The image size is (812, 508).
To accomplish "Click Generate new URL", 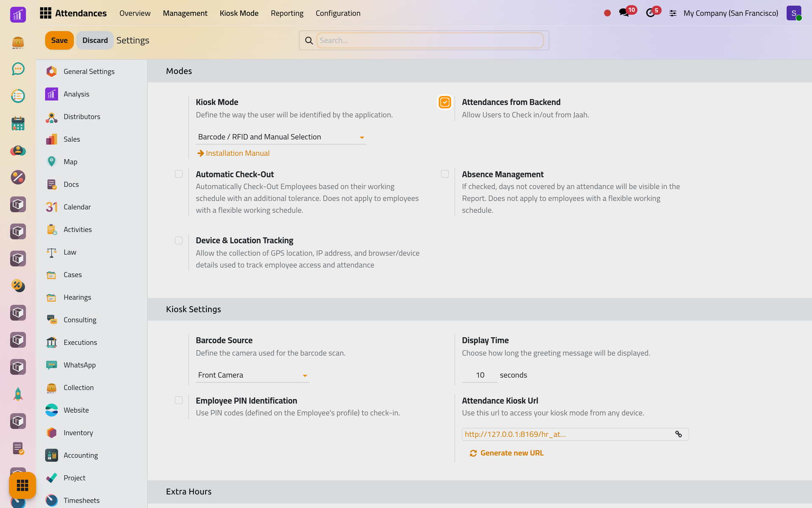I will coord(507,453).
